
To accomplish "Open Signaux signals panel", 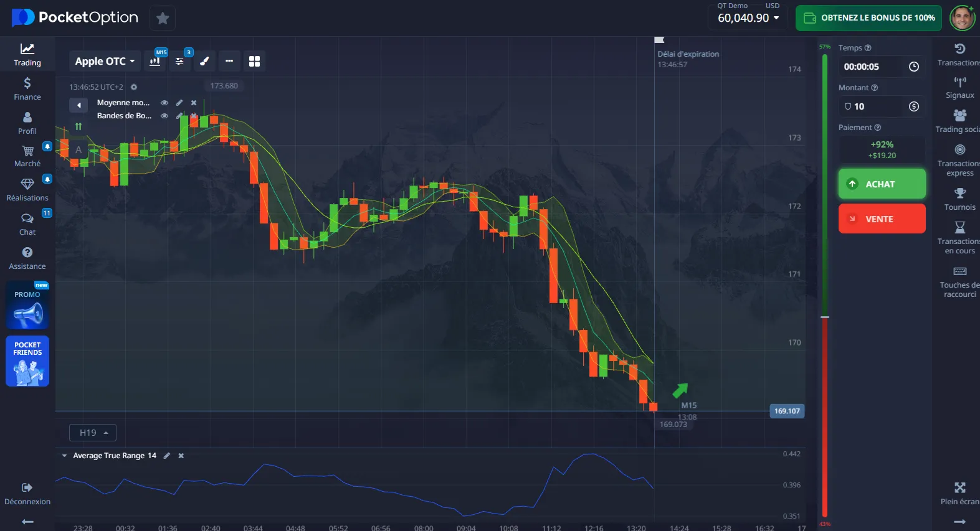I will point(959,88).
